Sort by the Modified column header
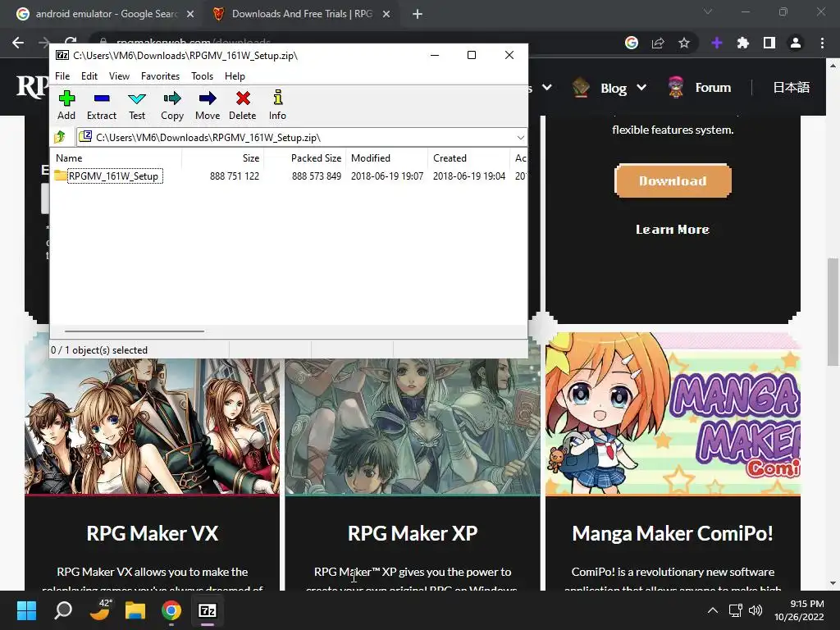This screenshot has height=630, width=840. click(x=387, y=158)
